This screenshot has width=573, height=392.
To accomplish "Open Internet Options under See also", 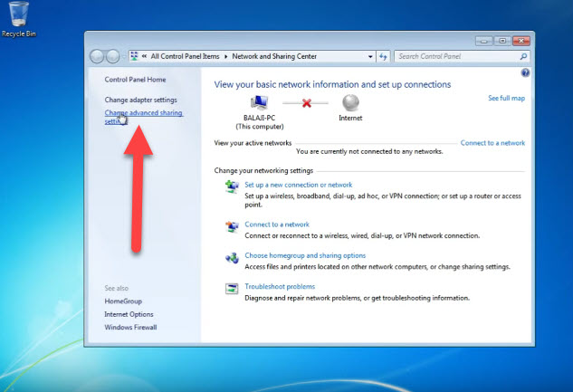I will 129,314.
